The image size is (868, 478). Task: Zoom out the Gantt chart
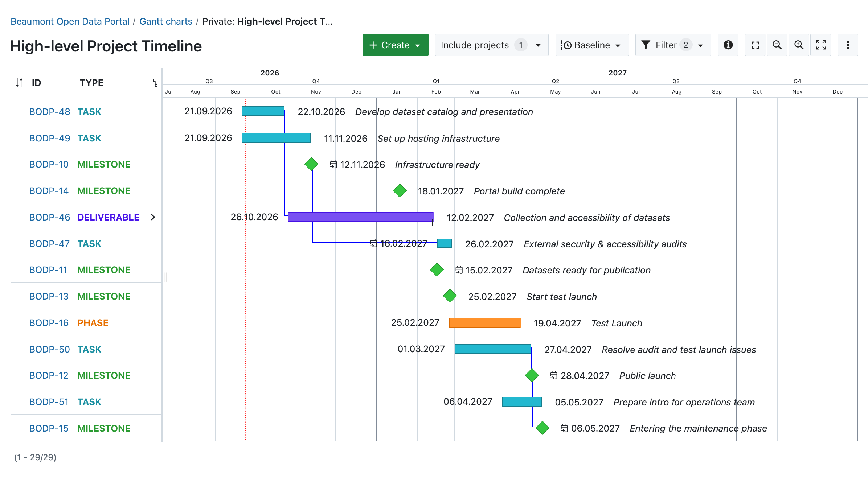click(777, 45)
